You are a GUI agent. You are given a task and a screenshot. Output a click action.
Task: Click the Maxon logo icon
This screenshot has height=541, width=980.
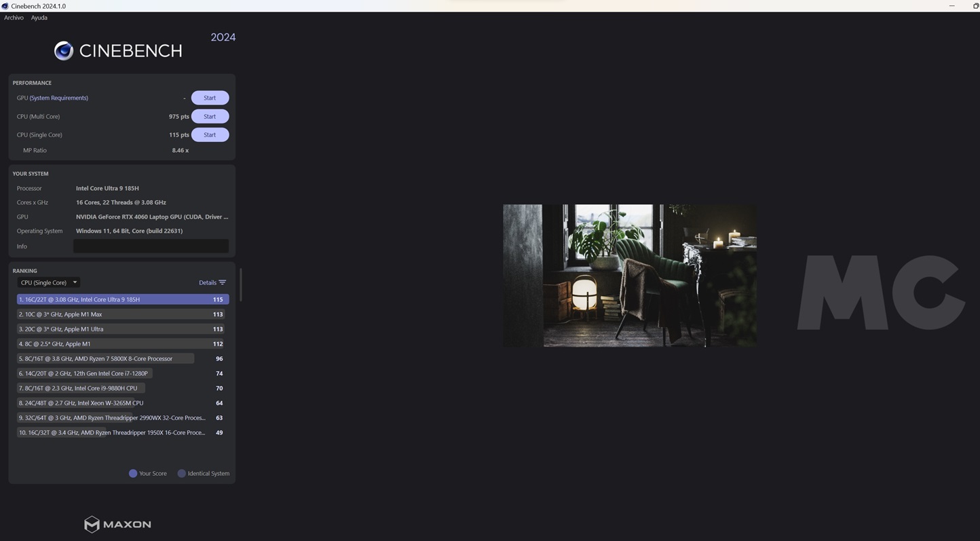[x=92, y=524]
